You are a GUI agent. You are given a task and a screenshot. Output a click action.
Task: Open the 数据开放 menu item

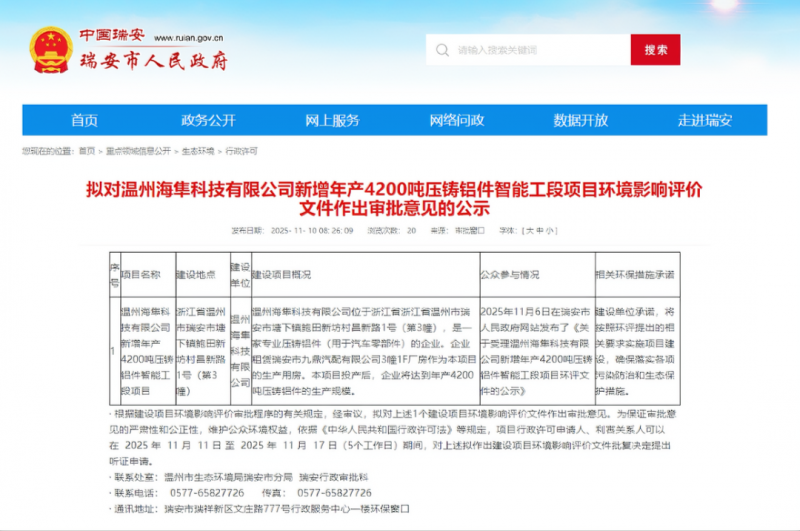pyautogui.click(x=580, y=120)
